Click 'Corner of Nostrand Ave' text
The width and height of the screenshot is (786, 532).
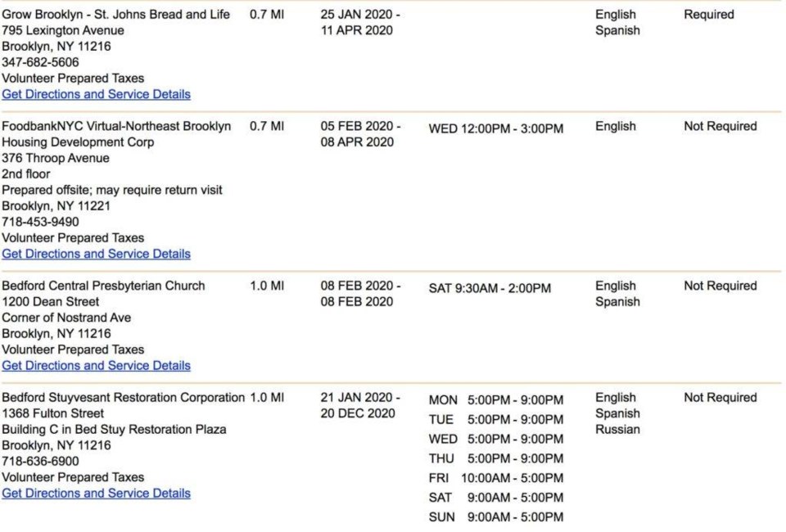66,318
